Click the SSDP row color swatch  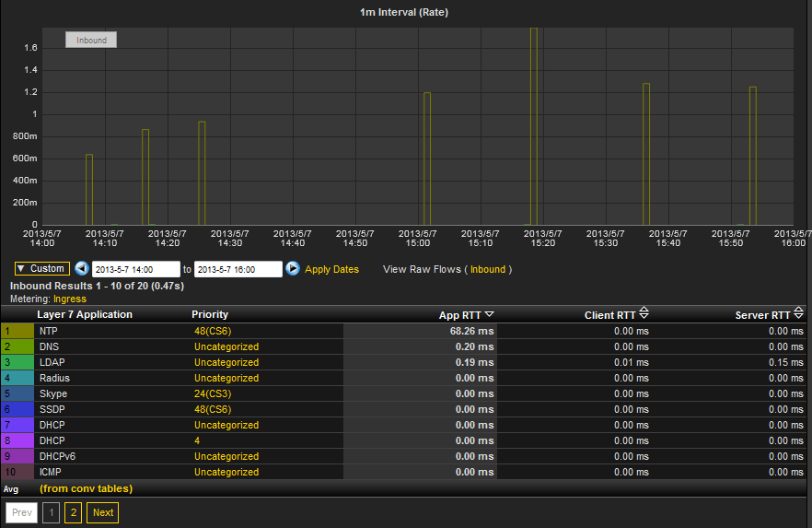[17, 409]
